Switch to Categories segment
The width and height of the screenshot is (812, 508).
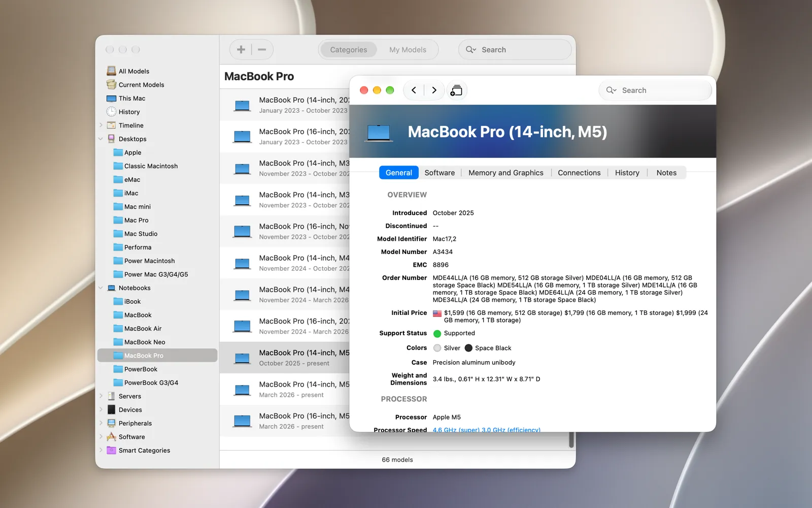pos(349,50)
